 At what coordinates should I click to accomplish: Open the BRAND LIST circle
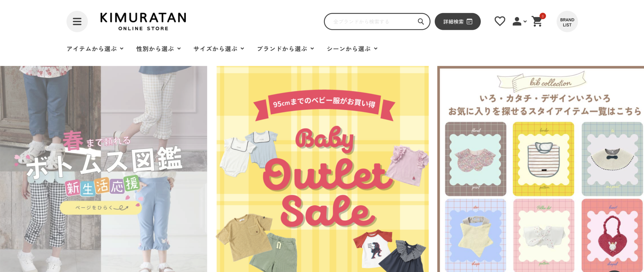[567, 22]
